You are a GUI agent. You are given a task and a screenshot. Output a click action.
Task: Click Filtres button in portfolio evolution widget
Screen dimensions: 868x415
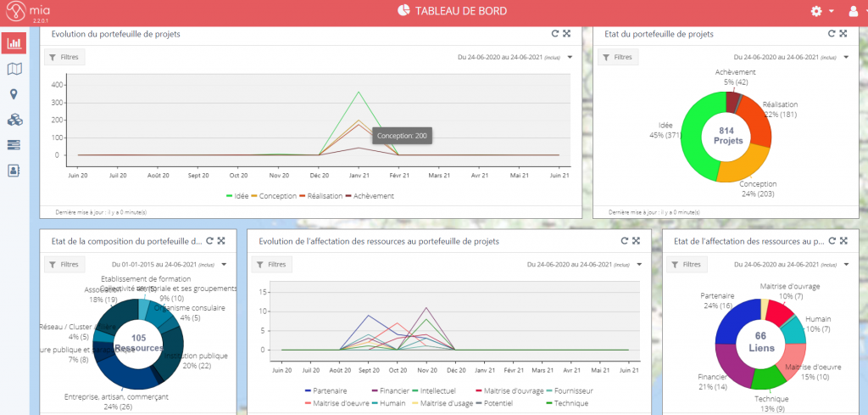(x=64, y=58)
